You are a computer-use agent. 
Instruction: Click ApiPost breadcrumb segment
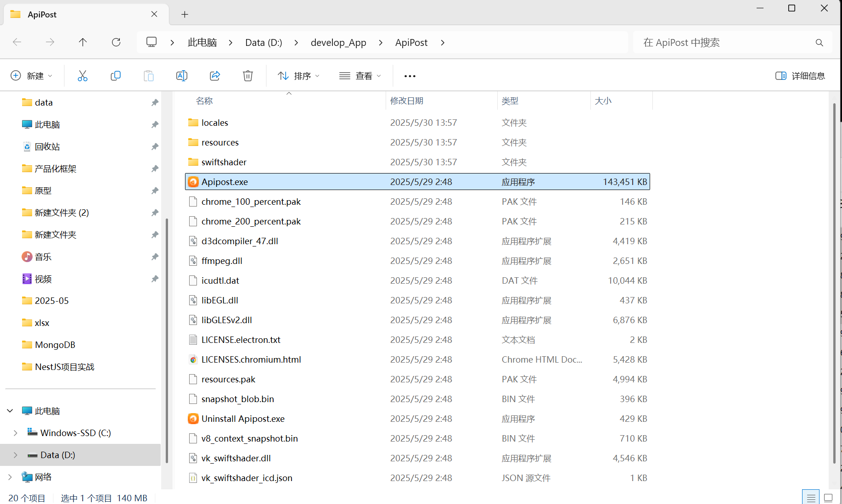(411, 43)
